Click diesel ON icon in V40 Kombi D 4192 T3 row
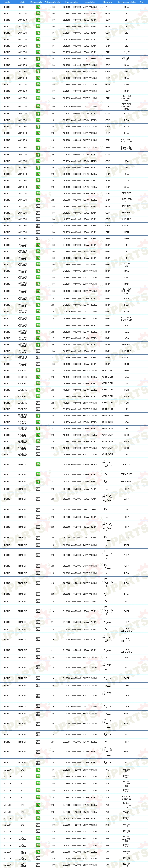 pyautogui.click(x=38, y=865)
